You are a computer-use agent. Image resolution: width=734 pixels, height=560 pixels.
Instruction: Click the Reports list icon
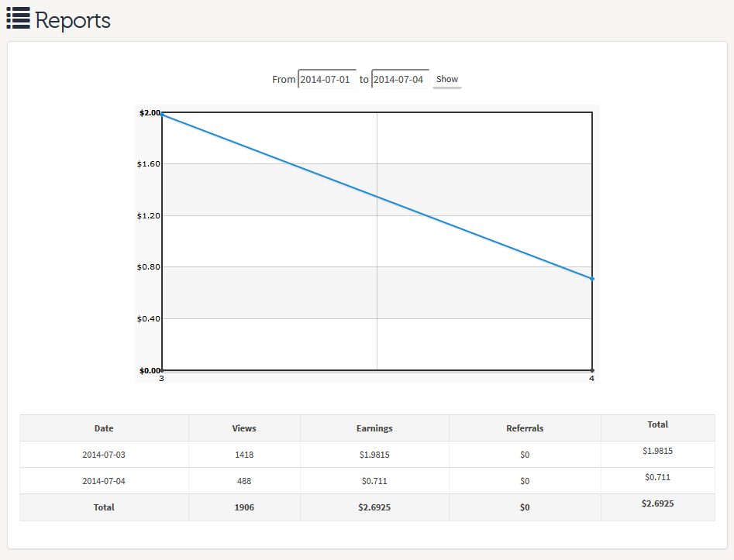tap(19, 19)
